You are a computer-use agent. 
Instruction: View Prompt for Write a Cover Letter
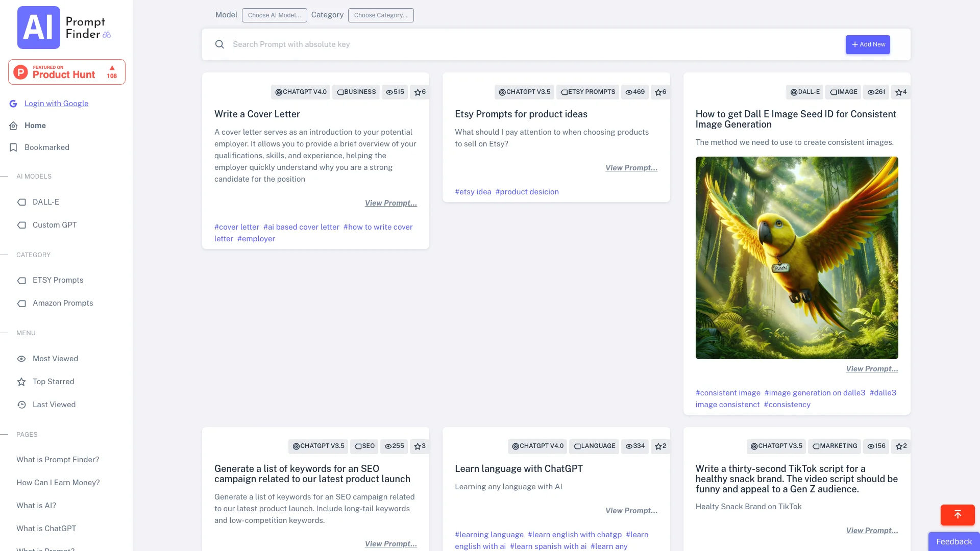click(x=391, y=203)
